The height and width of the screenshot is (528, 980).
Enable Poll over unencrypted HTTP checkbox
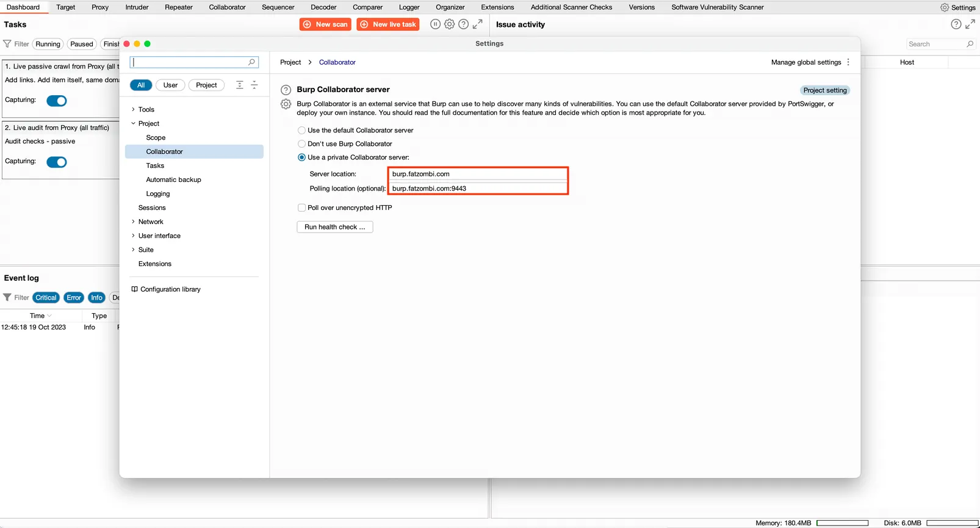[x=301, y=208]
